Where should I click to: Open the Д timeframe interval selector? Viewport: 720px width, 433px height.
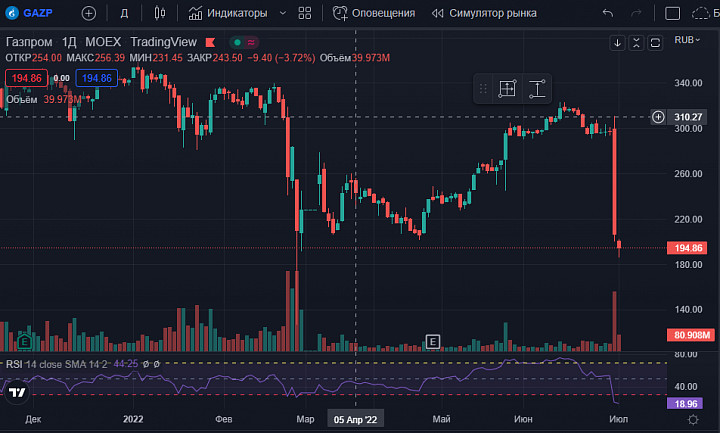tap(124, 13)
